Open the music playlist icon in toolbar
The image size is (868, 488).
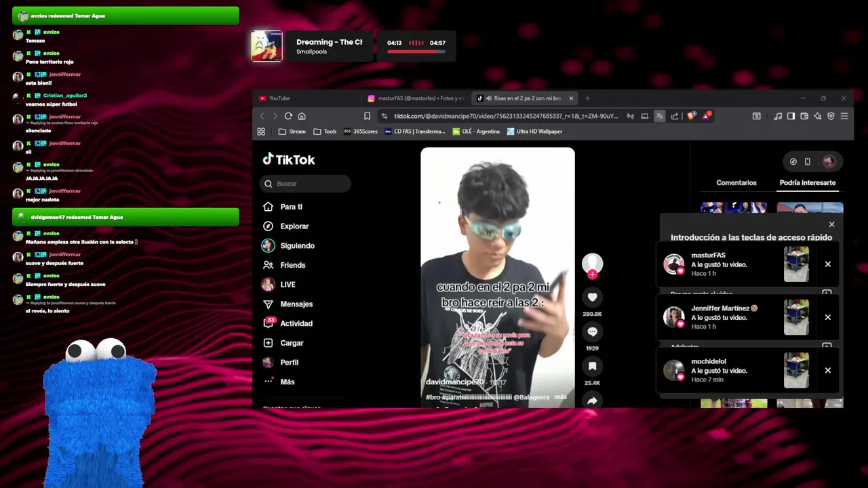(778, 116)
